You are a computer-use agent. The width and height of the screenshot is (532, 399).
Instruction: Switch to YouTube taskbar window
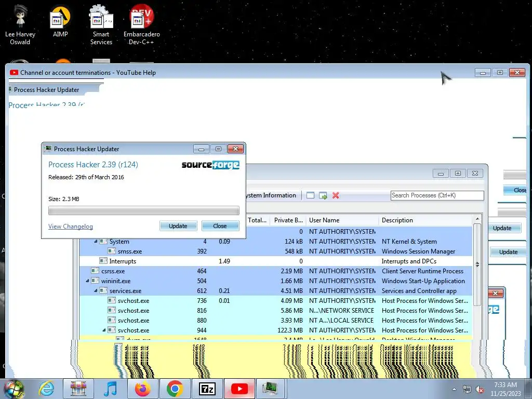point(239,389)
